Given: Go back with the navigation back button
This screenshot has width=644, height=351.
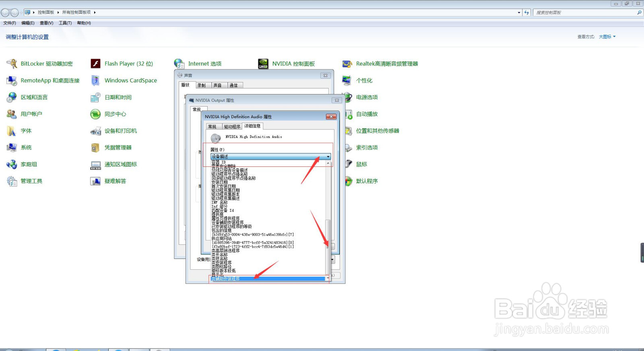Looking at the screenshot, I should point(5,12).
